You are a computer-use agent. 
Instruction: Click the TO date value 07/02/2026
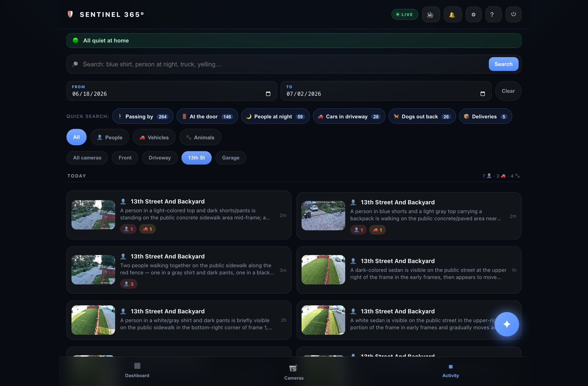pos(304,94)
